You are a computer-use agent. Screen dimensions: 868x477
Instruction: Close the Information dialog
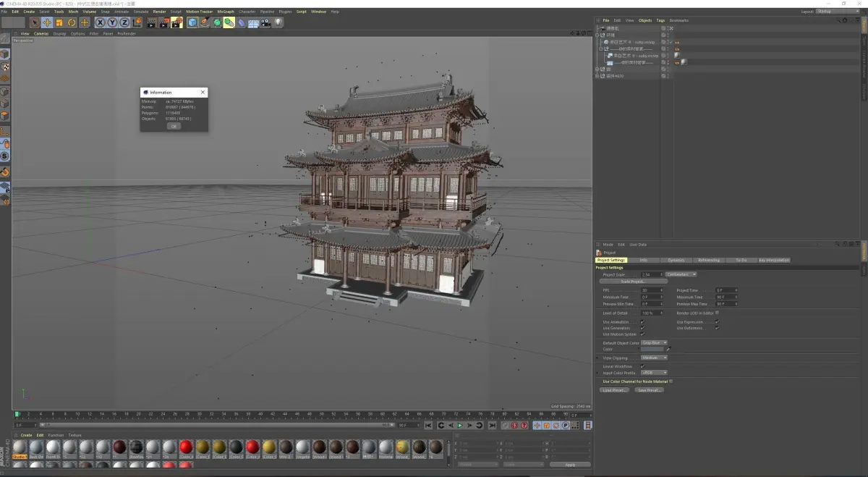click(203, 93)
